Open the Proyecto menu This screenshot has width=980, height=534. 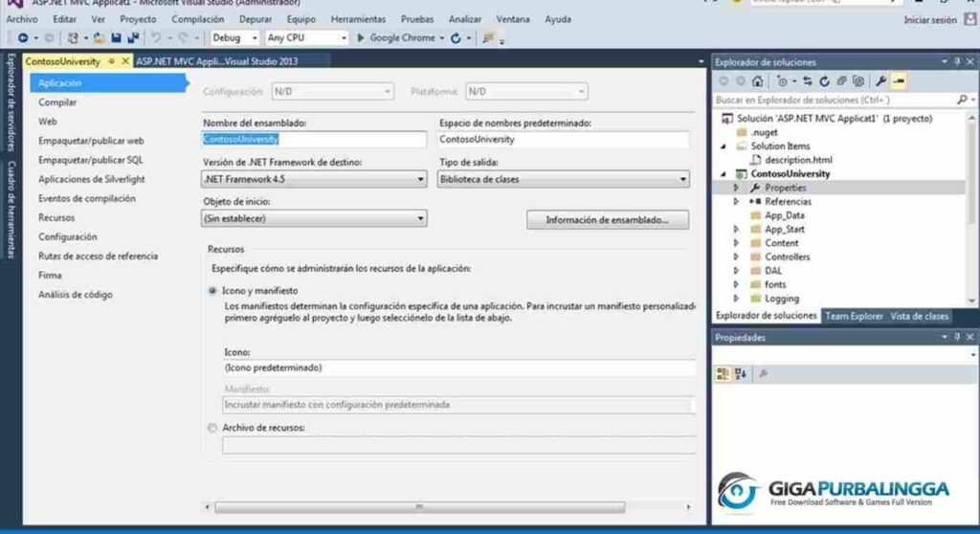(138, 19)
